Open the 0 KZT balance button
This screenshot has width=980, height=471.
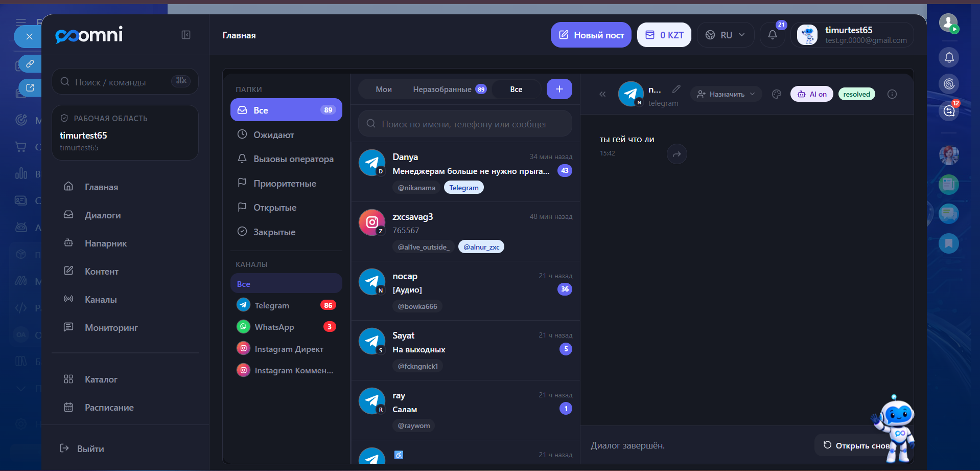click(x=664, y=35)
